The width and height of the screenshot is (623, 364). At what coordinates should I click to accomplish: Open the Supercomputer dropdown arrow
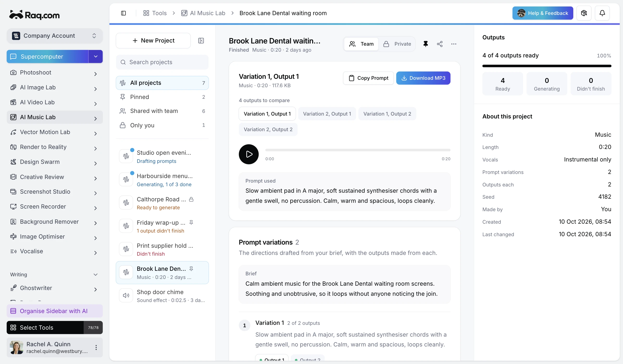[96, 57]
